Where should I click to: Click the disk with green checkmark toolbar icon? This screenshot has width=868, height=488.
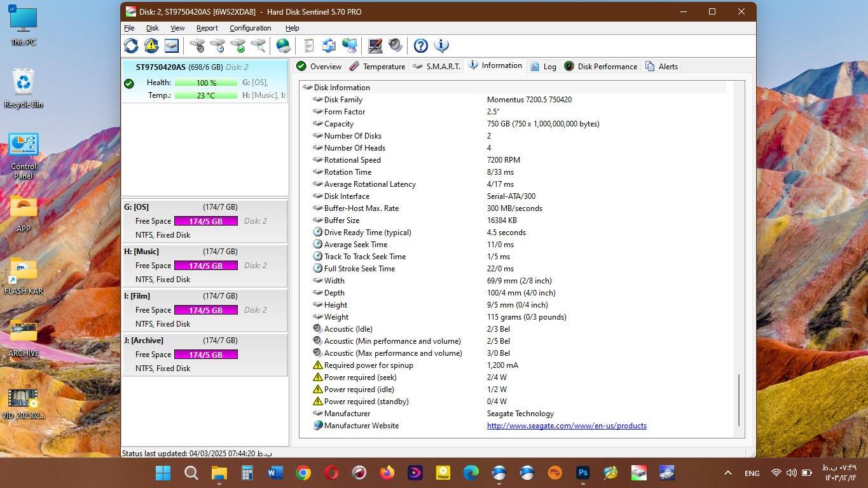point(238,46)
